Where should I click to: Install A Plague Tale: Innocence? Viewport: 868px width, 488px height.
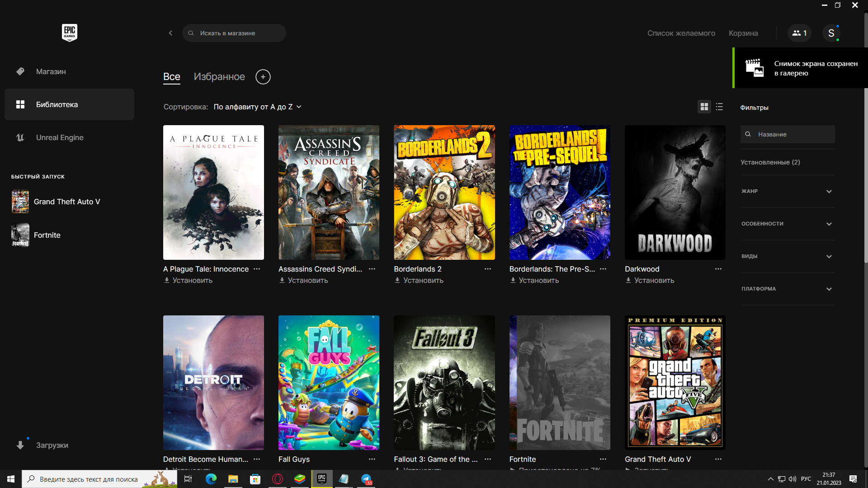click(188, 280)
